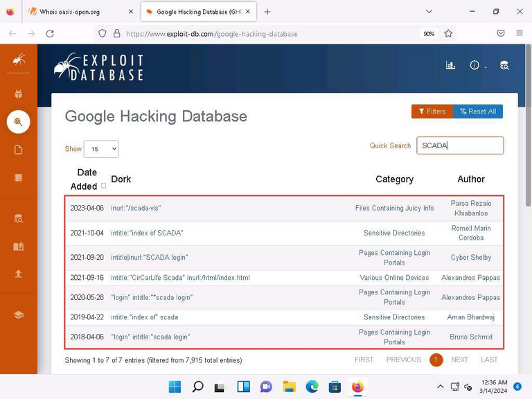Reset zoom level at 90% badge
Viewport: 532px width, 399px height.
pyautogui.click(x=429, y=33)
